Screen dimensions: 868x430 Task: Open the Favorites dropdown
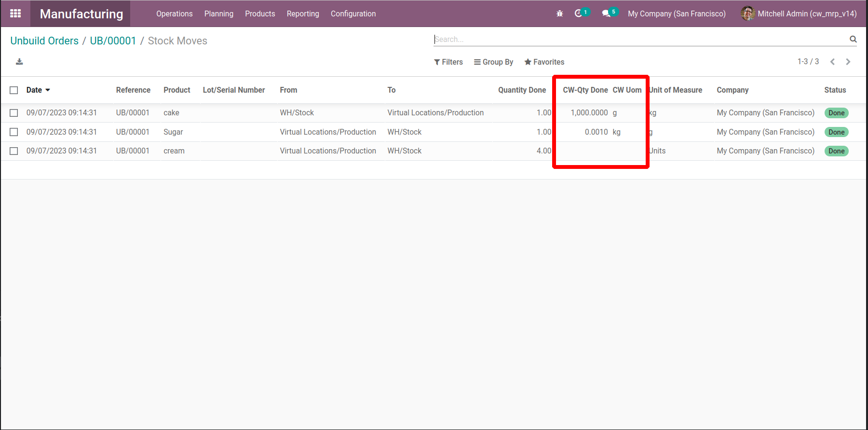click(544, 62)
